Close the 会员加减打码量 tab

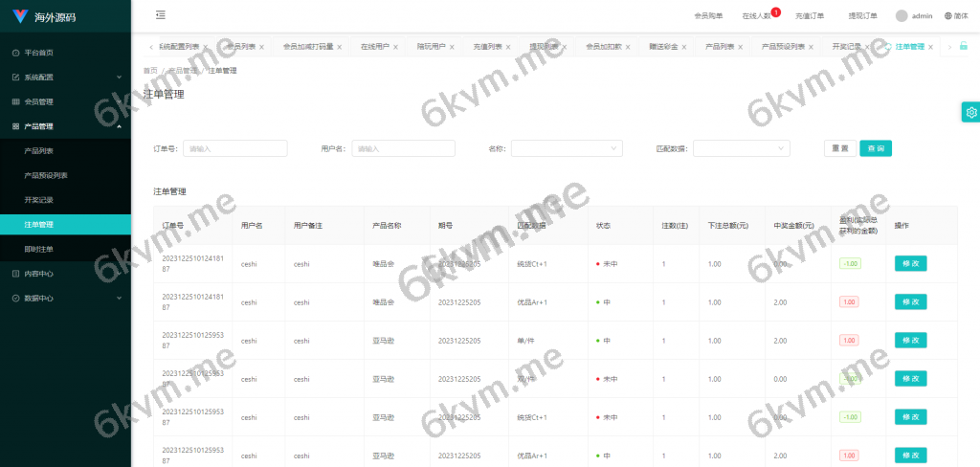pos(340,47)
